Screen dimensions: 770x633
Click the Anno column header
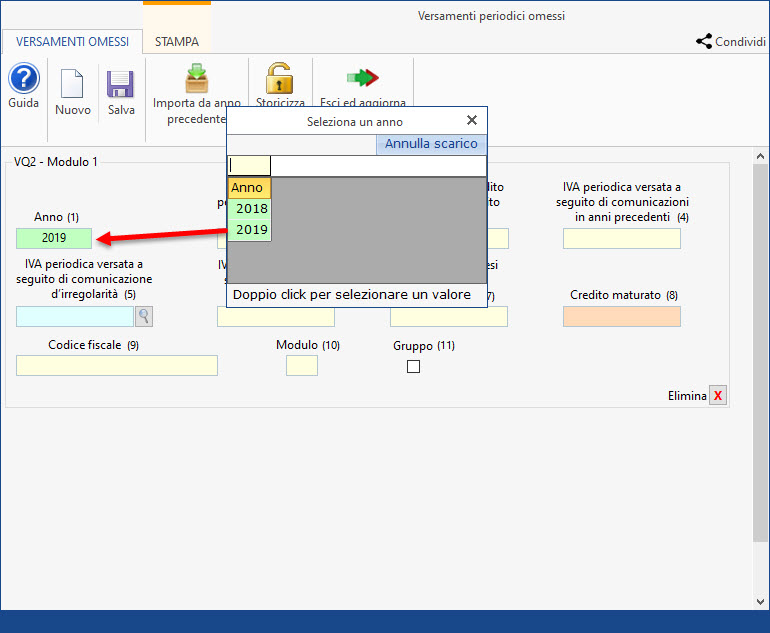(x=248, y=188)
